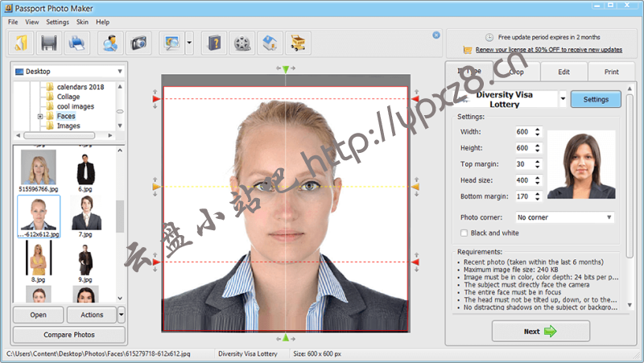The height and width of the screenshot is (363, 644).
Task: Switch to the Print tab
Action: tap(611, 72)
